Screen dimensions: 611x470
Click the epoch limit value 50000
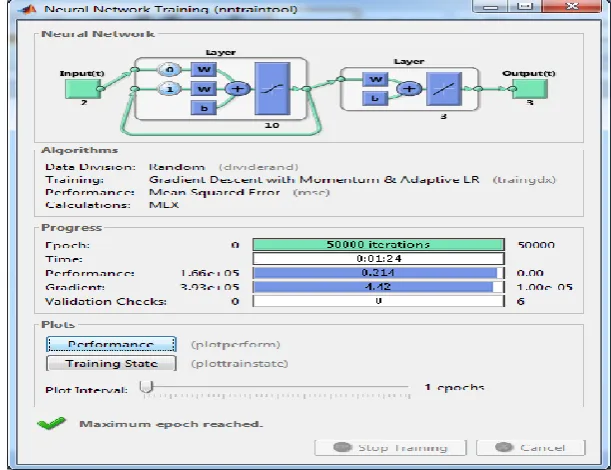point(536,245)
